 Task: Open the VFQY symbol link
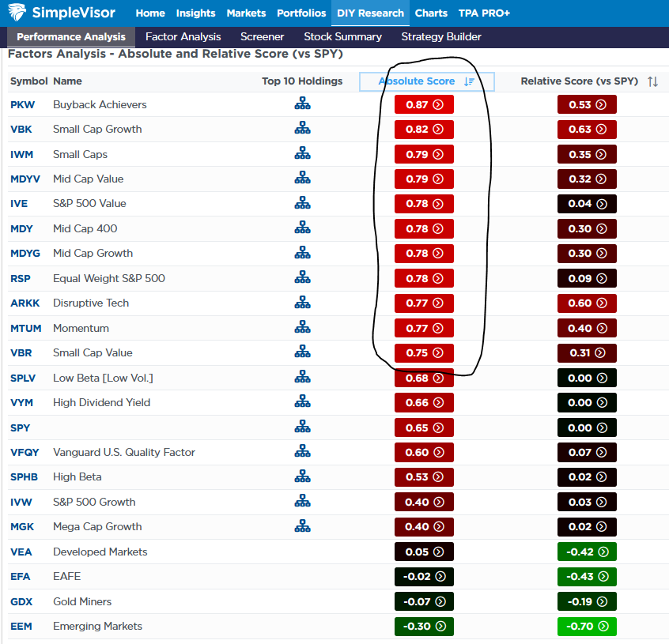(25, 452)
